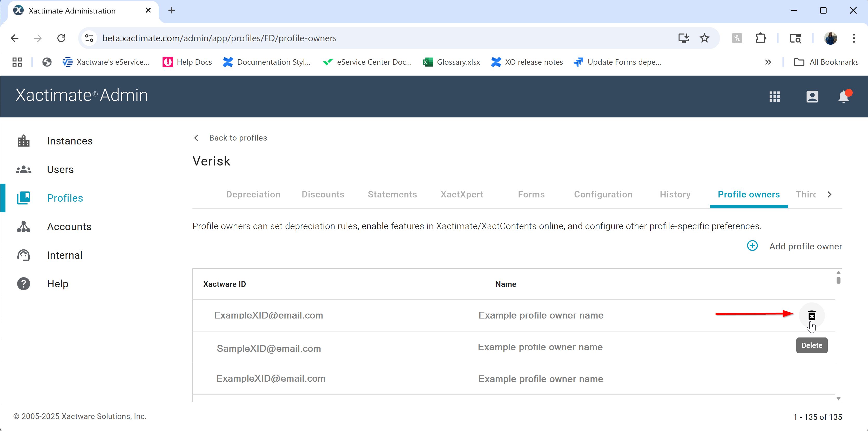Image resolution: width=868 pixels, height=431 pixels.
Task: Switch to the XactXpert tab
Action: tap(462, 194)
